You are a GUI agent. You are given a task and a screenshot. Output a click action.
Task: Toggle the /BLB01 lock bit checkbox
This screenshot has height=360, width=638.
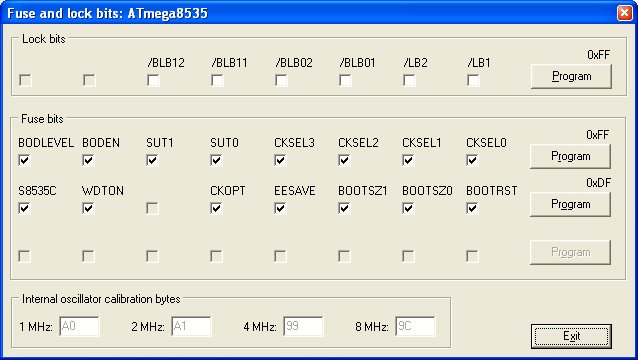coord(345,81)
